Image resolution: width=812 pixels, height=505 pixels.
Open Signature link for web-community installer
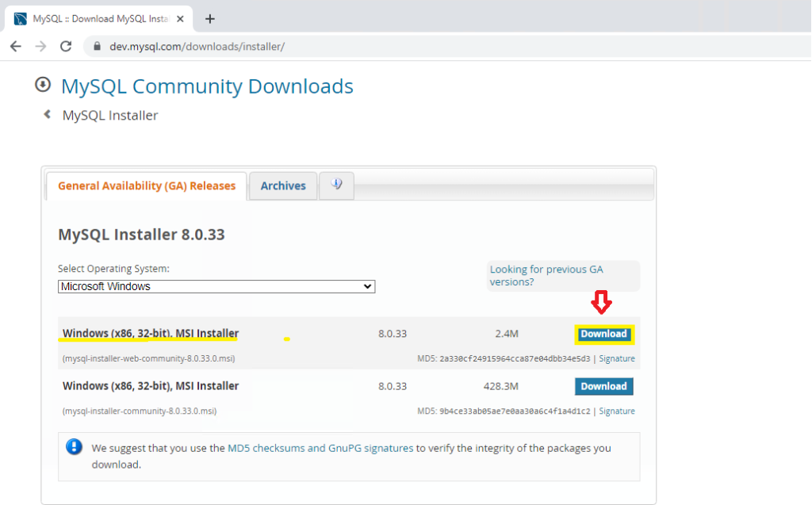(617, 358)
